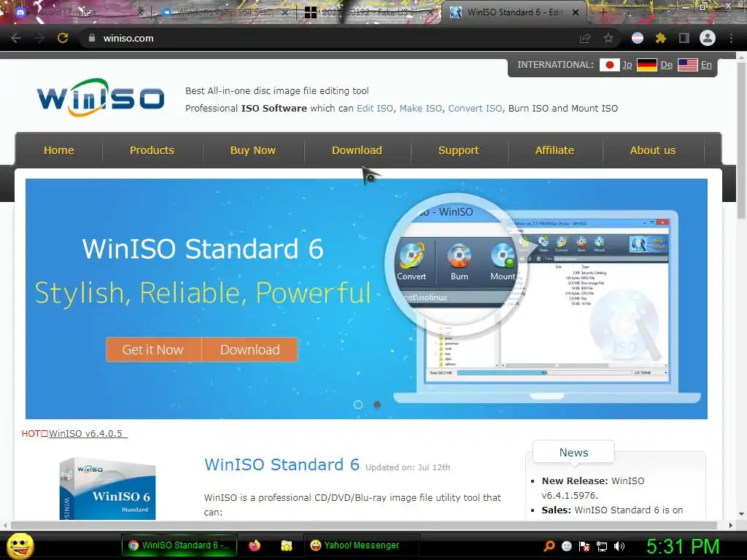Image resolution: width=747 pixels, height=560 pixels.
Task: Open the Extensions puzzle icon
Action: (x=661, y=38)
